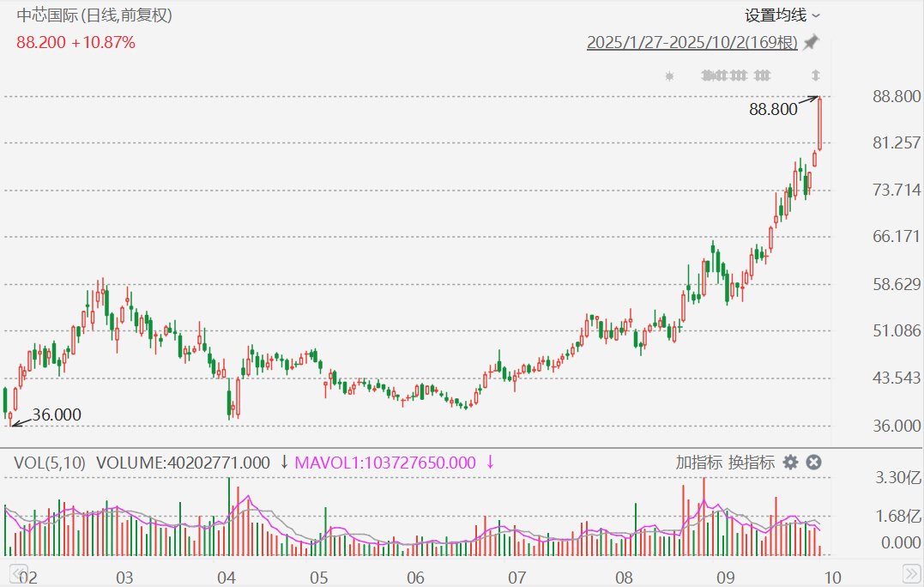Viewport: 924px width, 587px height.
Task: Click the pin icon beside the date range
Action: 811,42
